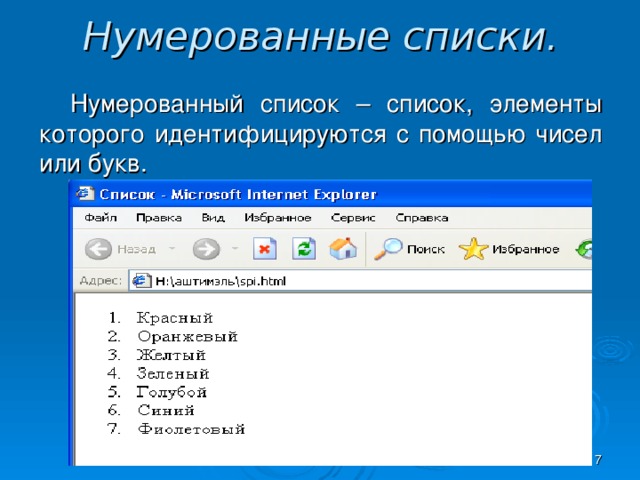Open the Справка menu

pos(422,218)
